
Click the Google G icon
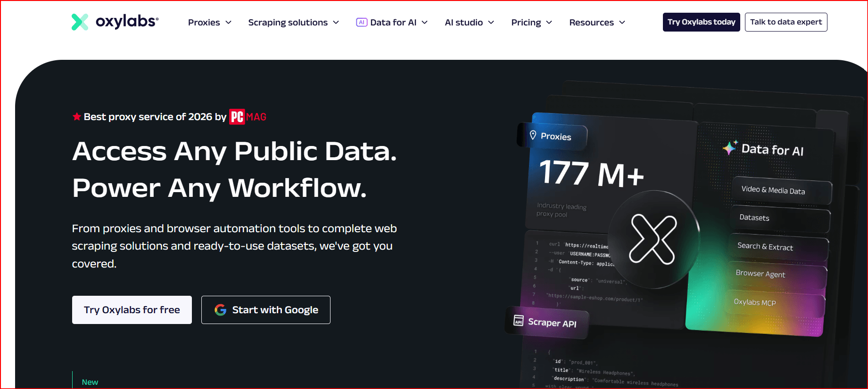[220, 310]
